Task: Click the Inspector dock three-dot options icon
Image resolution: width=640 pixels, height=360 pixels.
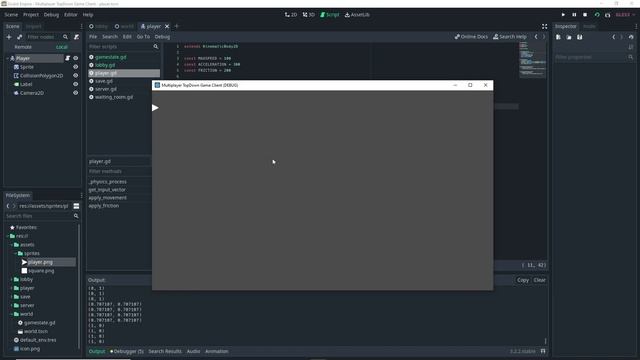Action: click(x=636, y=26)
